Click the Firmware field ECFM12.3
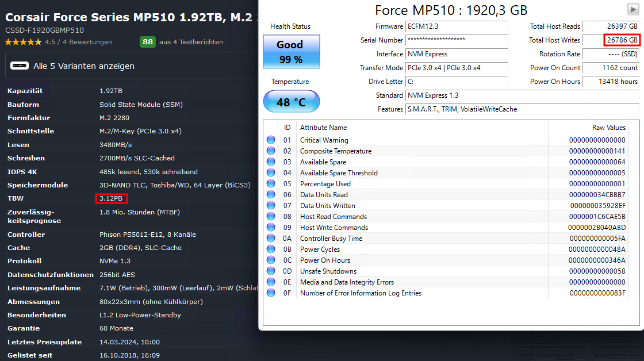The height and width of the screenshot is (361, 644). (x=457, y=26)
